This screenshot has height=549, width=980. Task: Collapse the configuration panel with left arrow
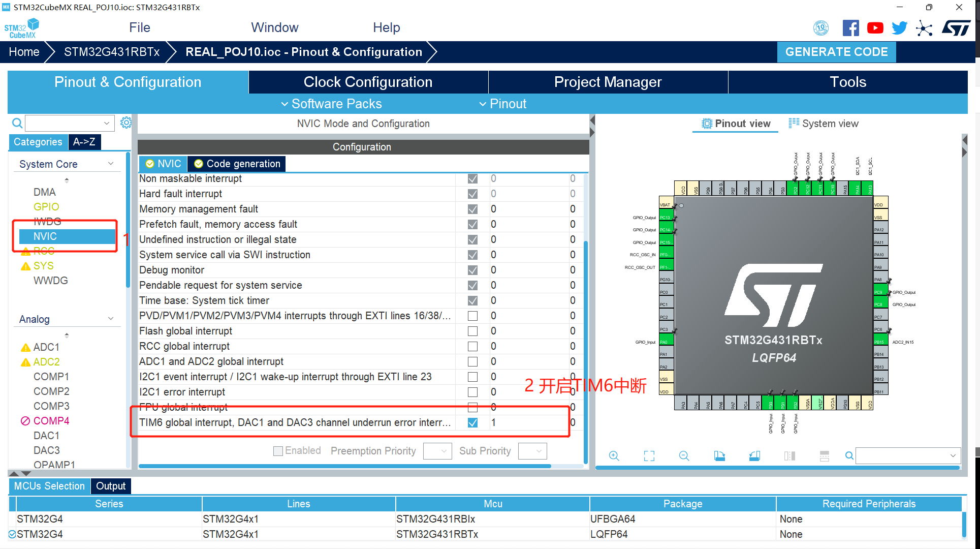[x=592, y=120]
